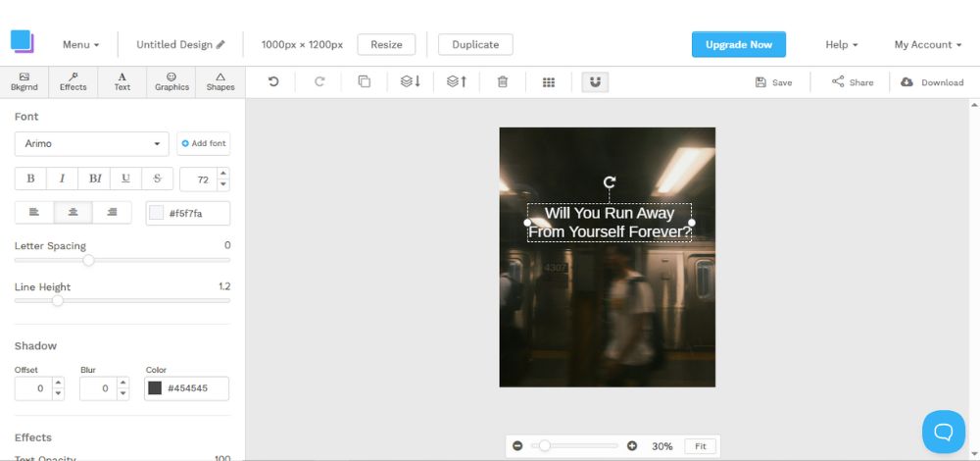The width and height of the screenshot is (980, 461).
Task: Align text left
Action: (34, 213)
